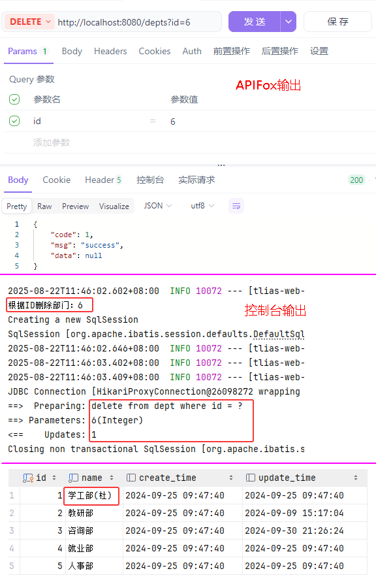Select the Raw view mode
This screenshot has height=588, width=376.
tap(44, 206)
